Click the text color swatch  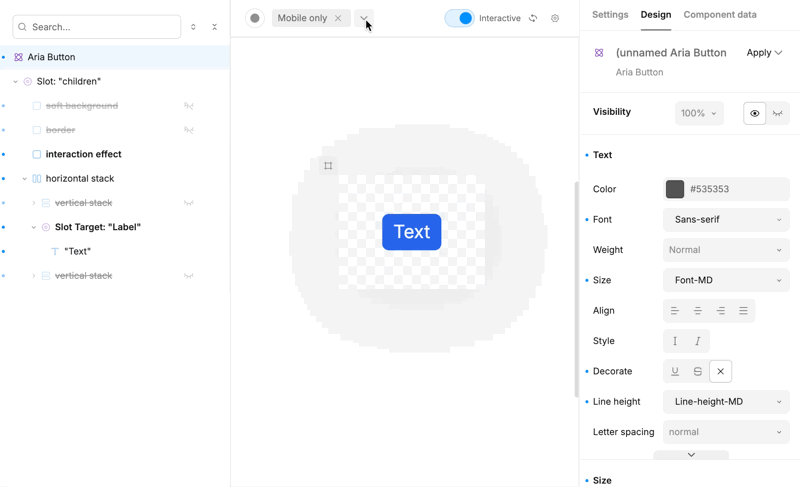pyautogui.click(x=675, y=189)
